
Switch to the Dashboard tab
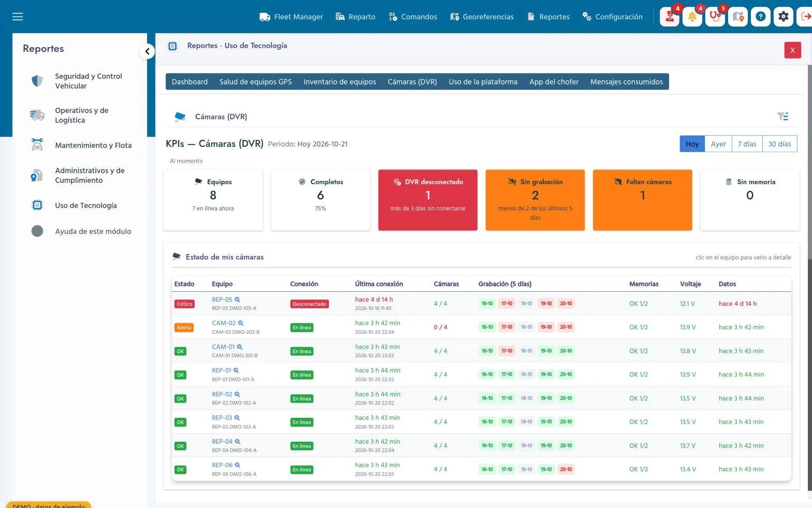tap(190, 82)
